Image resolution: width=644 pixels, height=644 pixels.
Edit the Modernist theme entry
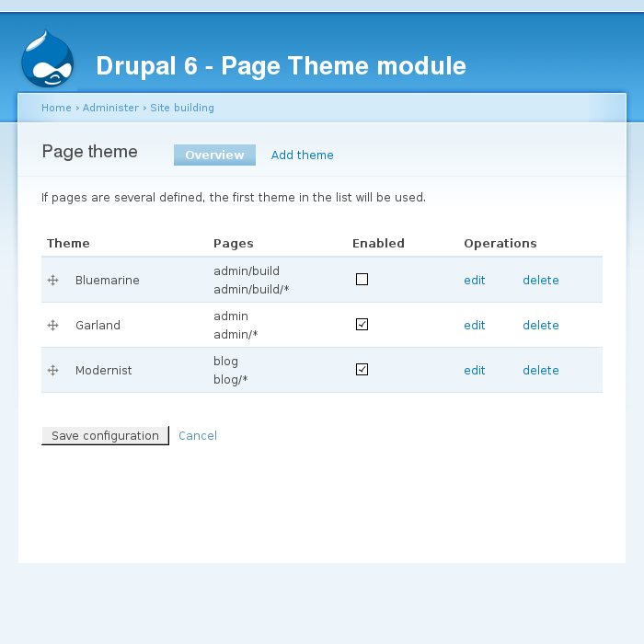click(475, 371)
